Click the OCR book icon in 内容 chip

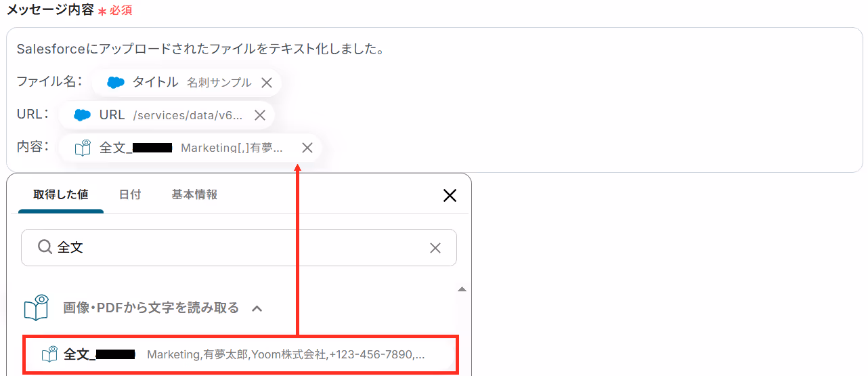[83, 148]
